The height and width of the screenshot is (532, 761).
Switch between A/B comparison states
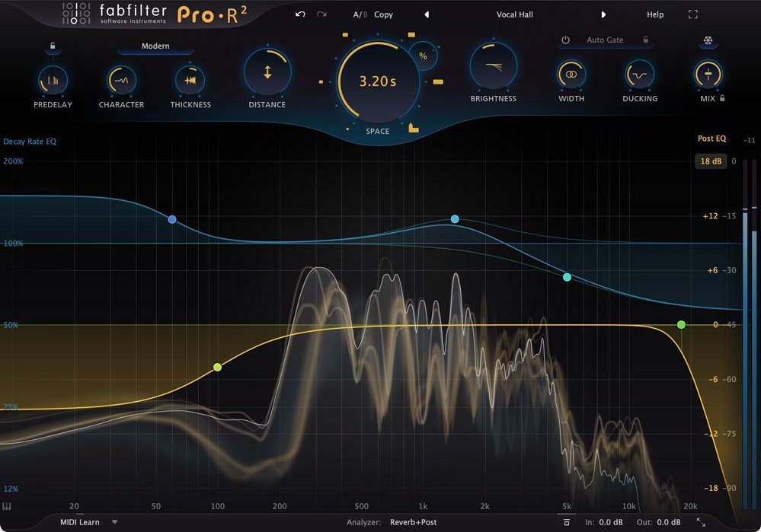360,14
